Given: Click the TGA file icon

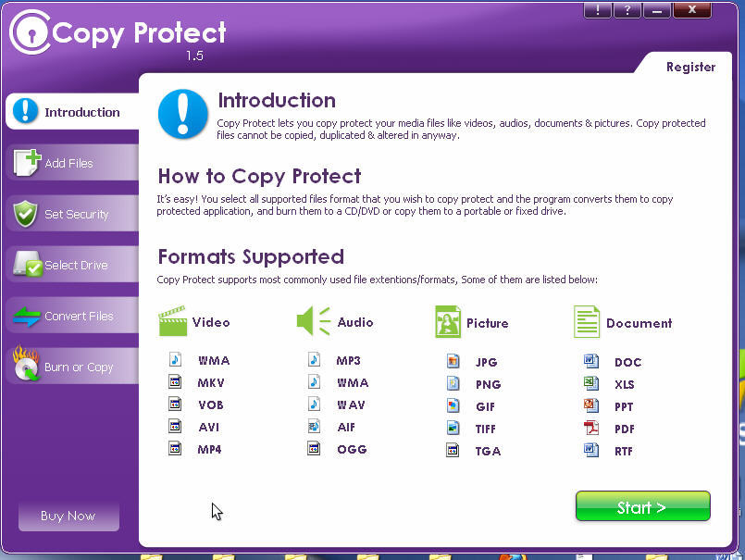Looking at the screenshot, I should click(453, 450).
